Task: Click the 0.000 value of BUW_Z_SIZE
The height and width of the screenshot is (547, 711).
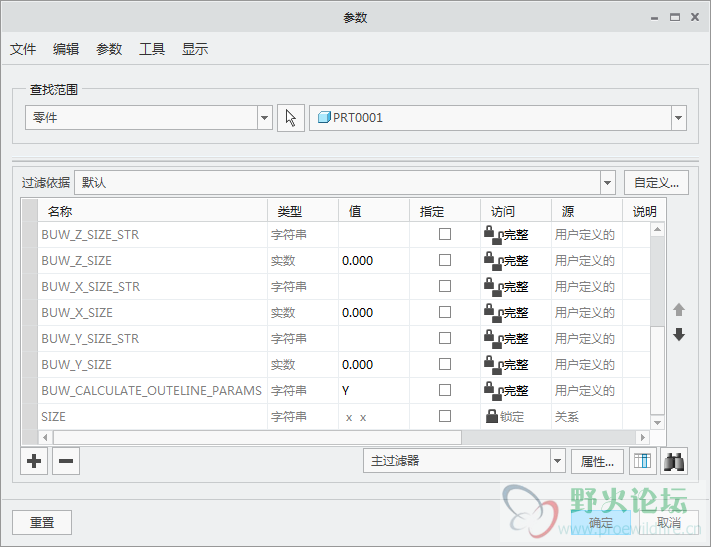Action: click(x=357, y=260)
